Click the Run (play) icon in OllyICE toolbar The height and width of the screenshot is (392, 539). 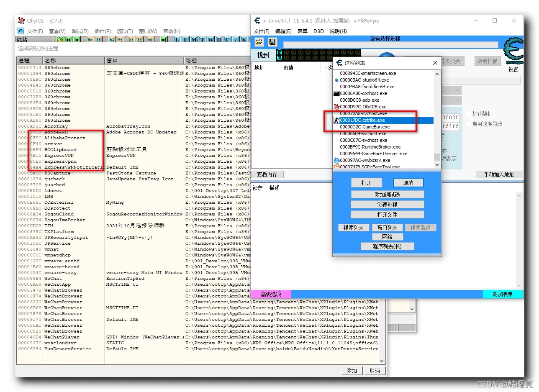tap(90, 39)
